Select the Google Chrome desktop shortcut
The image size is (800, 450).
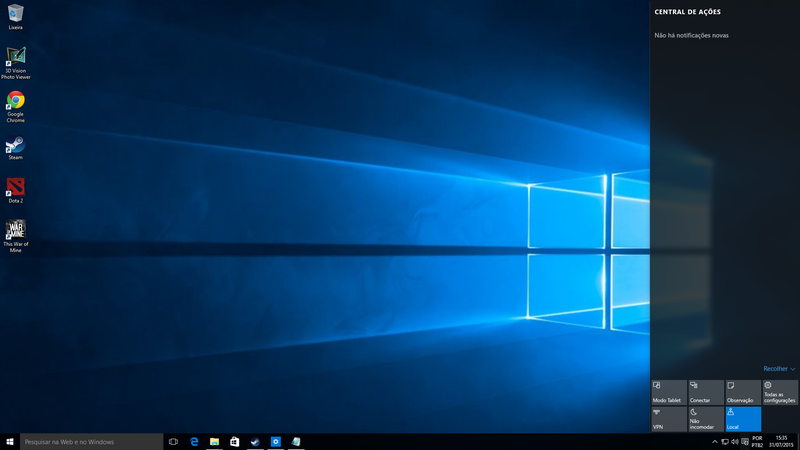pyautogui.click(x=15, y=107)
